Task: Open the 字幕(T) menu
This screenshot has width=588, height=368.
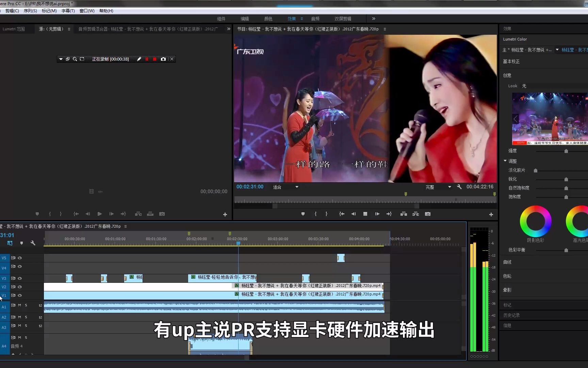Action: 68,11
